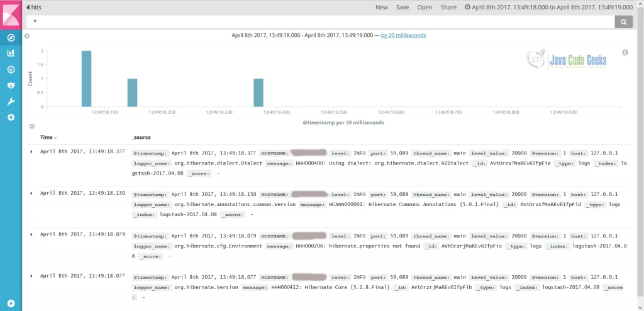This screenshot has height=311, width=644.
Task: Click New in the top menu
Action: point(382,8)
